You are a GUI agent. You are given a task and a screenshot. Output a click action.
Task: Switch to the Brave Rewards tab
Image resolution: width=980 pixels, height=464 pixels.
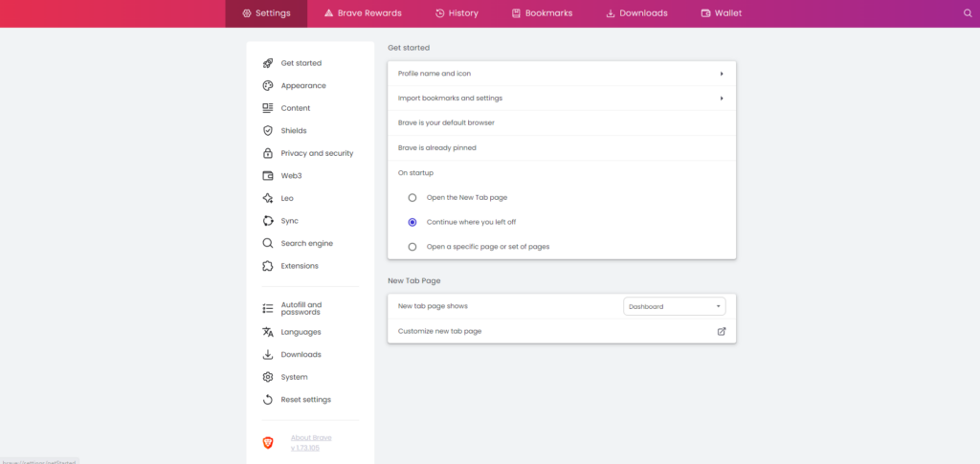pyautogui.click(x=363, y=13)
